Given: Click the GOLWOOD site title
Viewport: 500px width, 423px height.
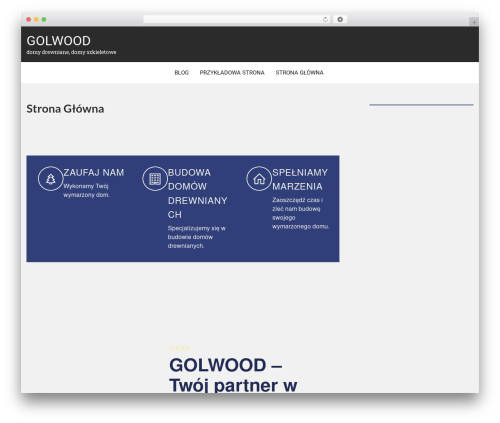Looking at the screenshot, I should tap(58, 41).
